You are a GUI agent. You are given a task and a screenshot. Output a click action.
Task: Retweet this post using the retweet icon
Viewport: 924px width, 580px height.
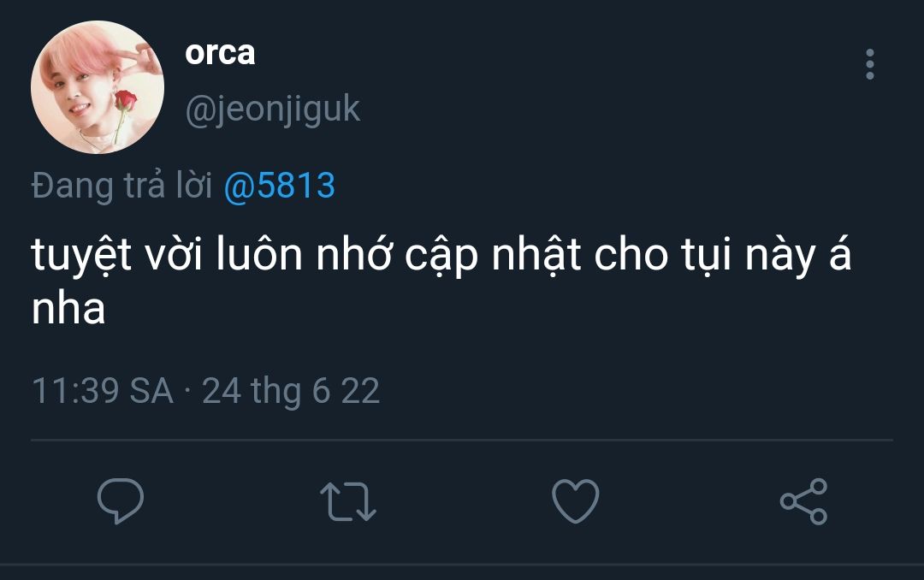pos(347,501)
